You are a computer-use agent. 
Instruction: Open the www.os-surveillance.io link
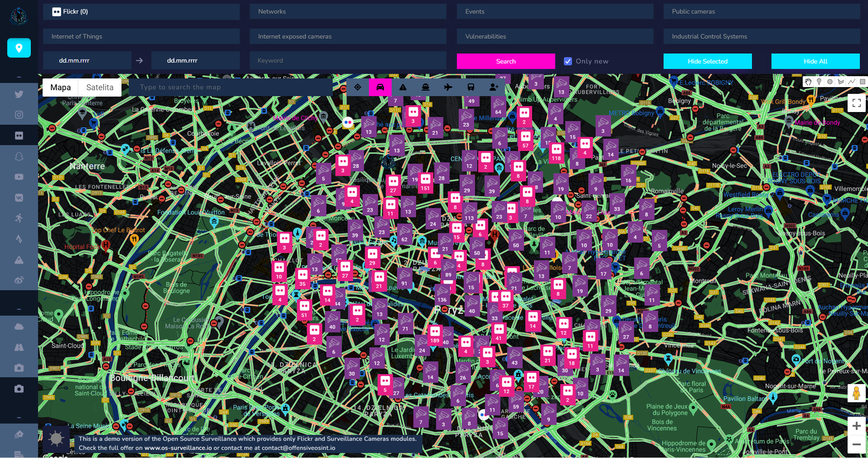[178, 448]
